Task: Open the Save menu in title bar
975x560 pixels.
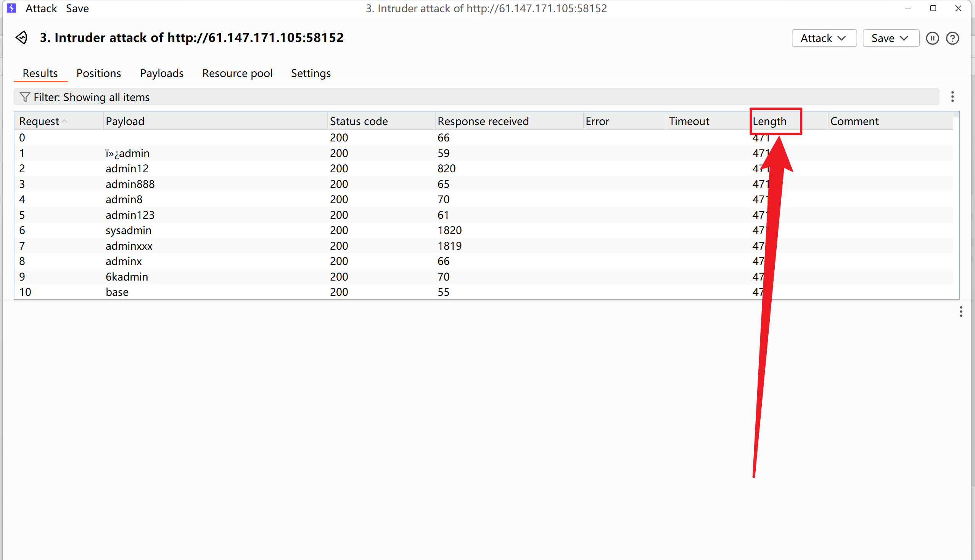Action: coord(77,8)
